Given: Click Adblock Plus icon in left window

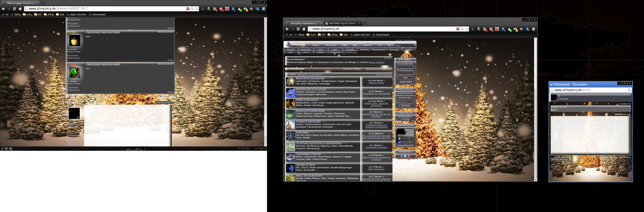Looking at the screenshot, I should [x=188, y=9].
